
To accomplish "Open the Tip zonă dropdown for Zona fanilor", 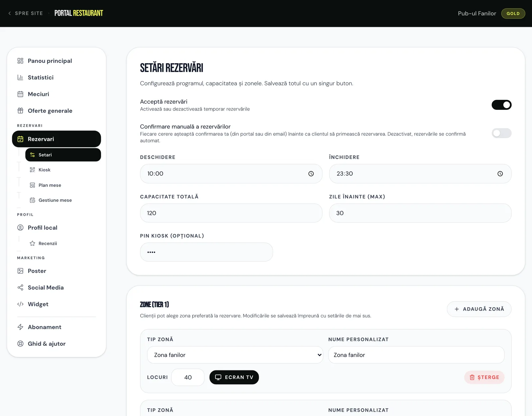I will (235, 355).
